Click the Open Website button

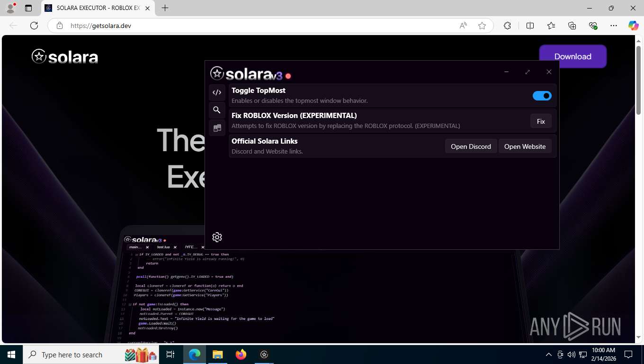coord(525,146)
